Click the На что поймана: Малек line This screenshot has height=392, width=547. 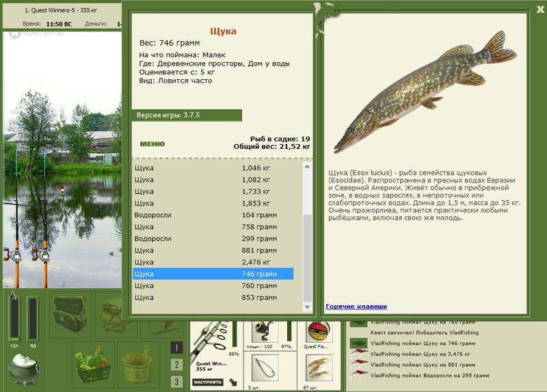(x=182, y=55)
